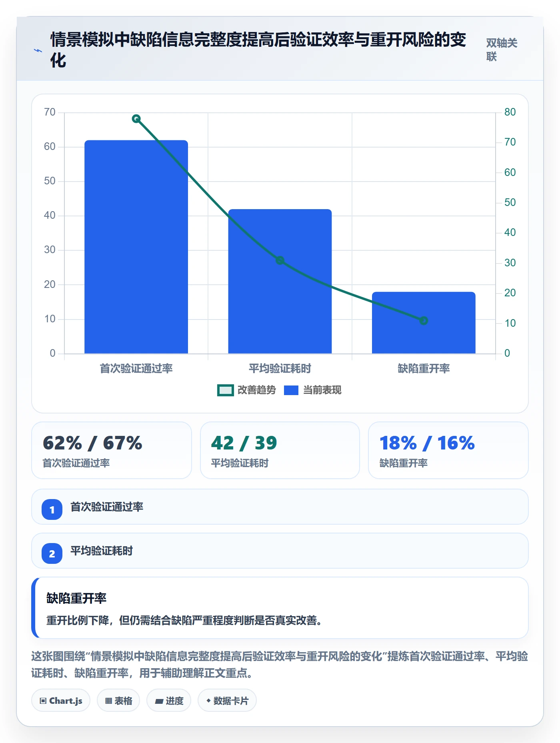The image size is (560, 743).
Task: Toggle the 当前表现 legend label
Action: coord(322,390)
